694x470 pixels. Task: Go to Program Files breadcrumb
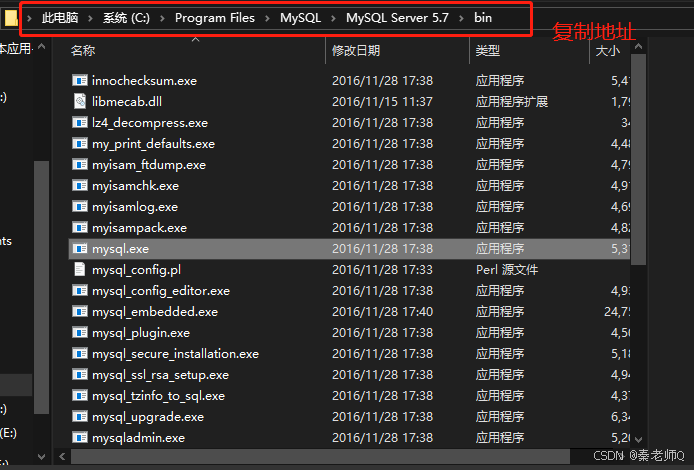[x=215, y=18]
